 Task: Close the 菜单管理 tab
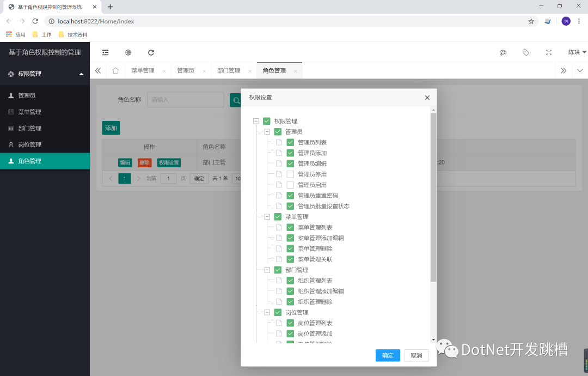click(164, 71)
